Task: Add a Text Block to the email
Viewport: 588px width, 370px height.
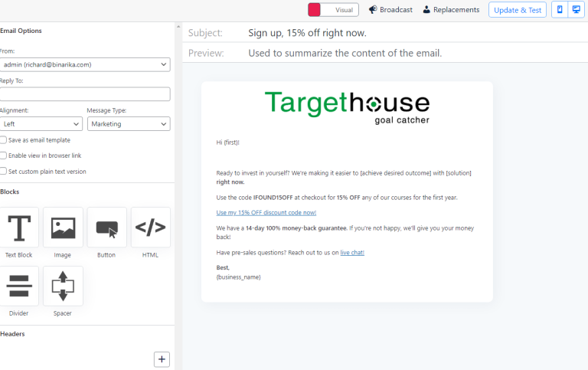Action: [x=19, y=228]
